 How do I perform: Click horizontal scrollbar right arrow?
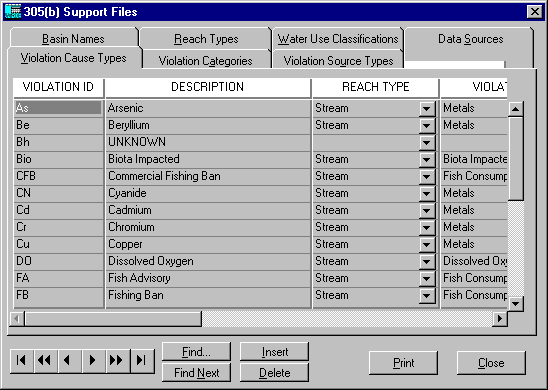point(499,318)
